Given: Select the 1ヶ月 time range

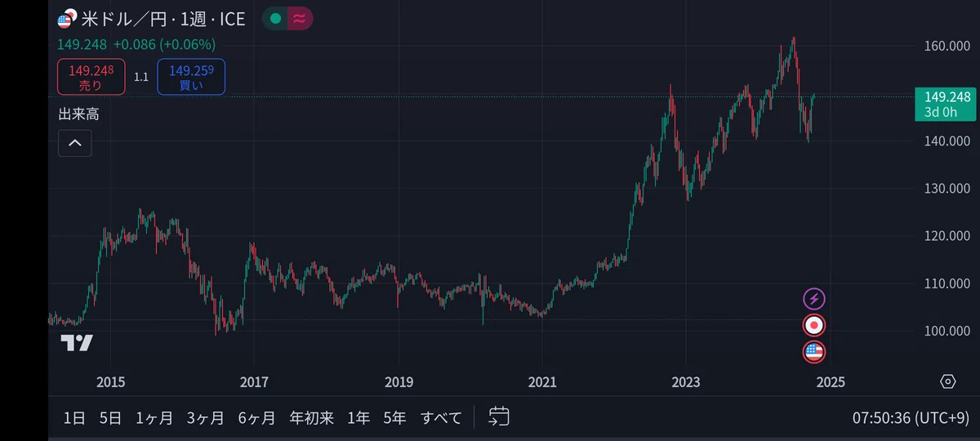Looking at the screenshot, I should (x=154, y=418).
